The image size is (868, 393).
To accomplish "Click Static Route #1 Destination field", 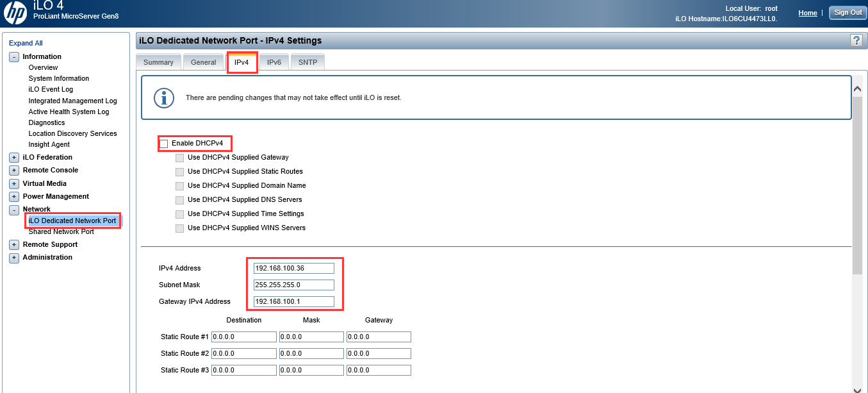I will (244, 337).
